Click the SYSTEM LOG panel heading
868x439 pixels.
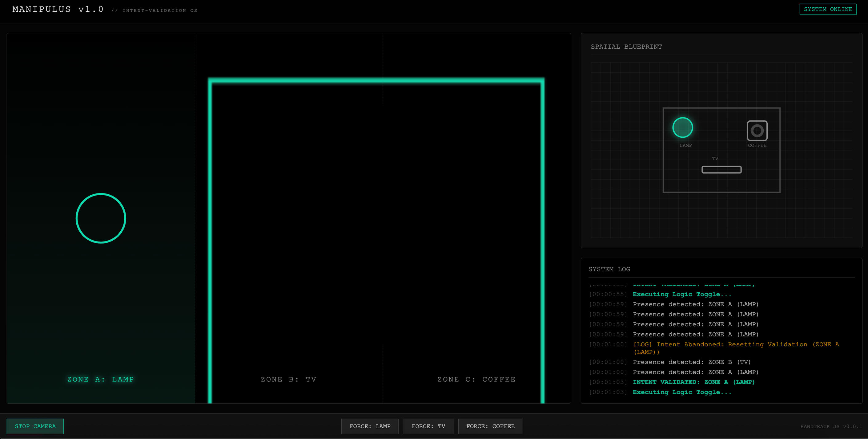pyautogui.click(x=609, y=269)
